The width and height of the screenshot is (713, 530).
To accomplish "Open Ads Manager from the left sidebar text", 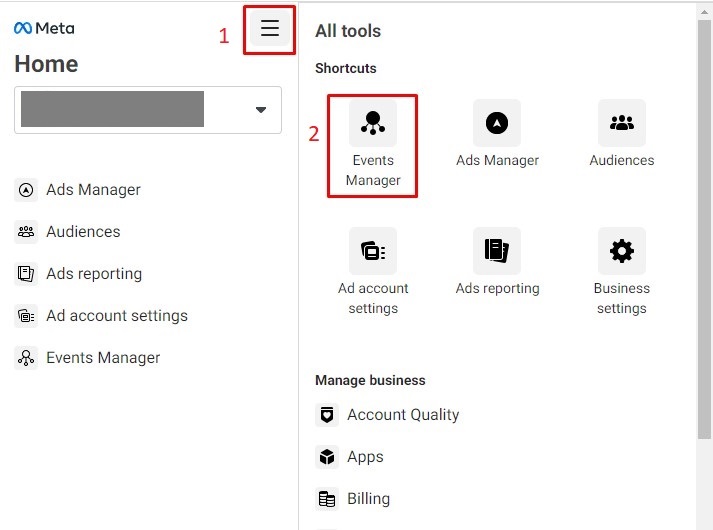I will point(93,190).
